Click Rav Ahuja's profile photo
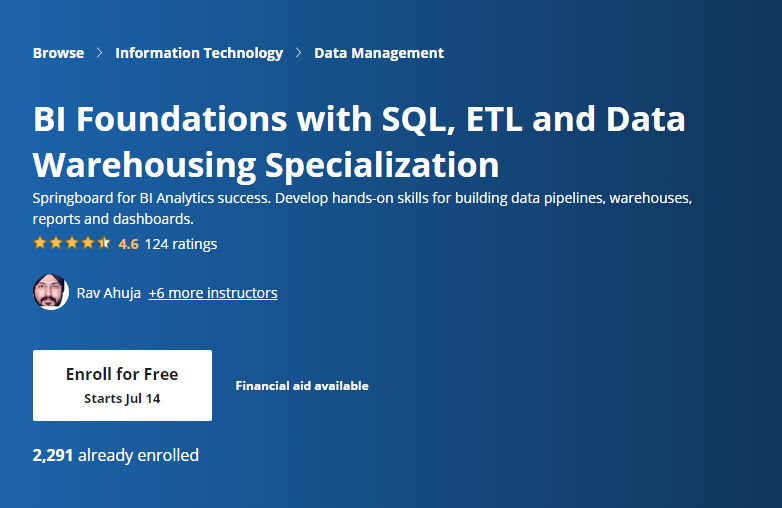 [51, 292]
